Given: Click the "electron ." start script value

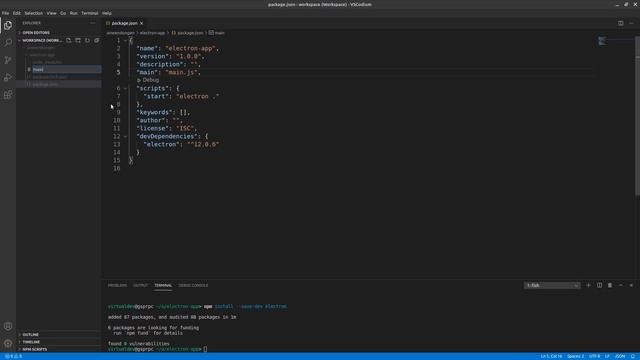Looking at the screenshot, I should point(198,96).
